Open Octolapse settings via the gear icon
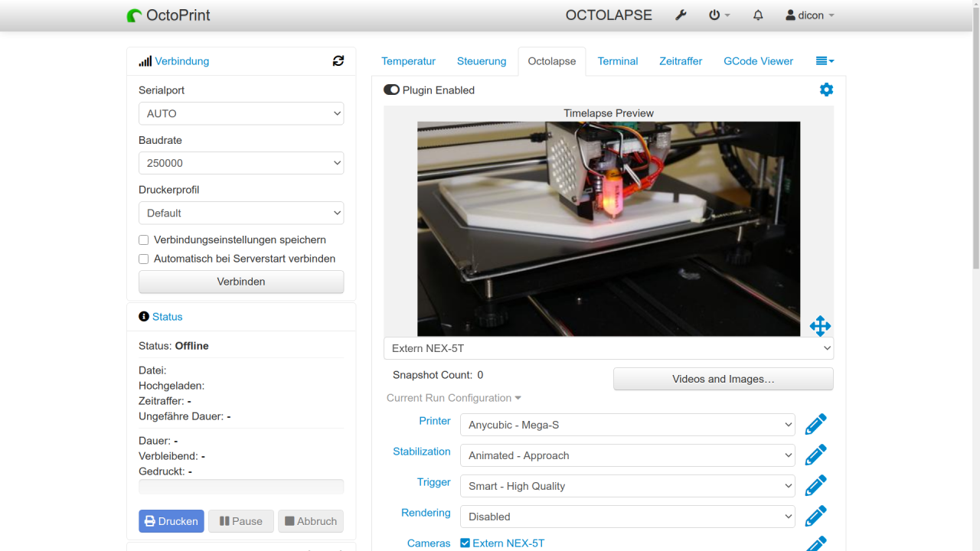The height and width of the screenshot is (551, 980). 826,90
